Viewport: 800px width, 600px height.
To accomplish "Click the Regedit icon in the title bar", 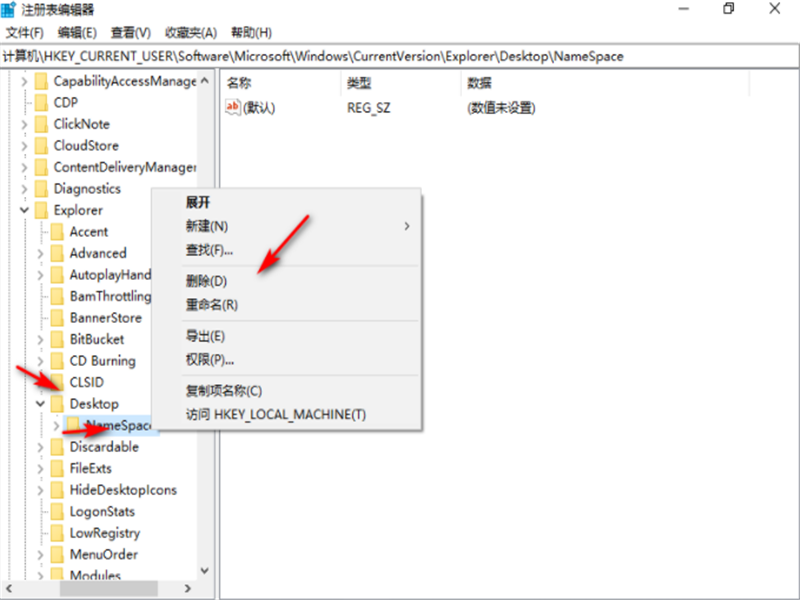I will [x=9, y=9].
